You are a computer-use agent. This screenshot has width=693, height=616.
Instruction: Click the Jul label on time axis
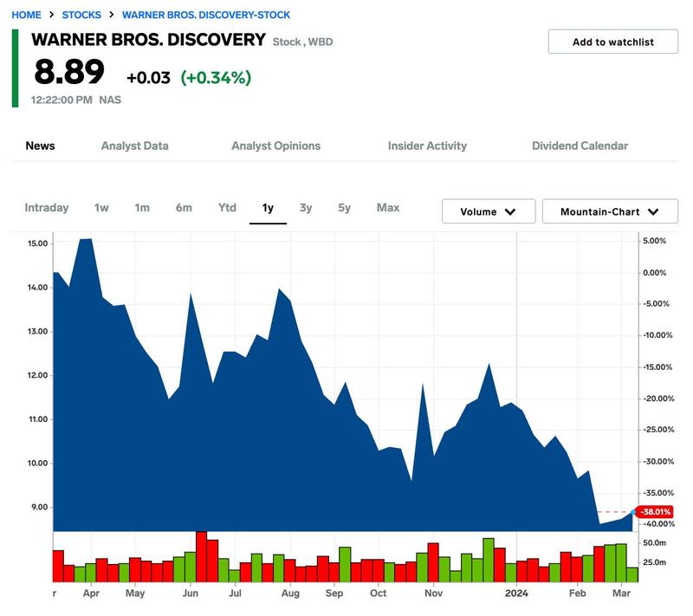pos(235,593)
